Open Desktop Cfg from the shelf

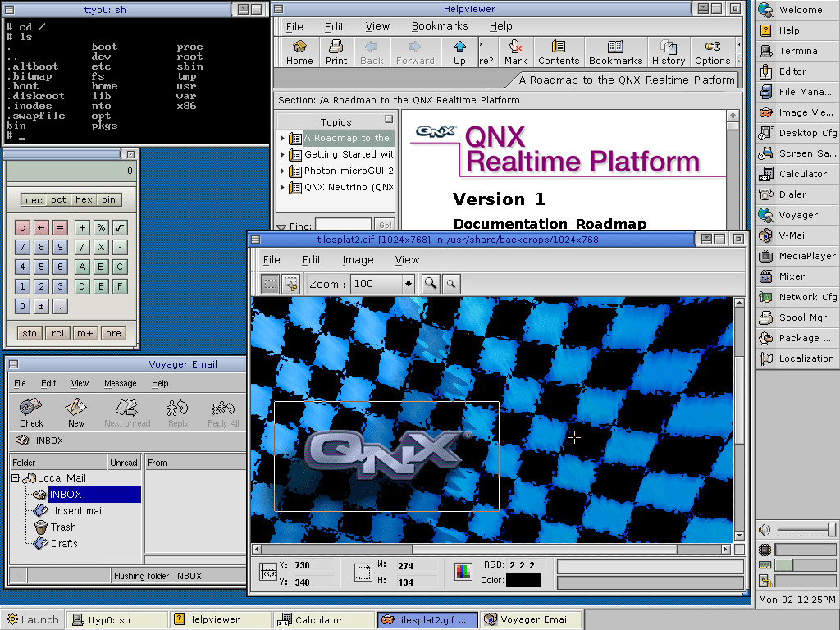[x=797, y=133]
